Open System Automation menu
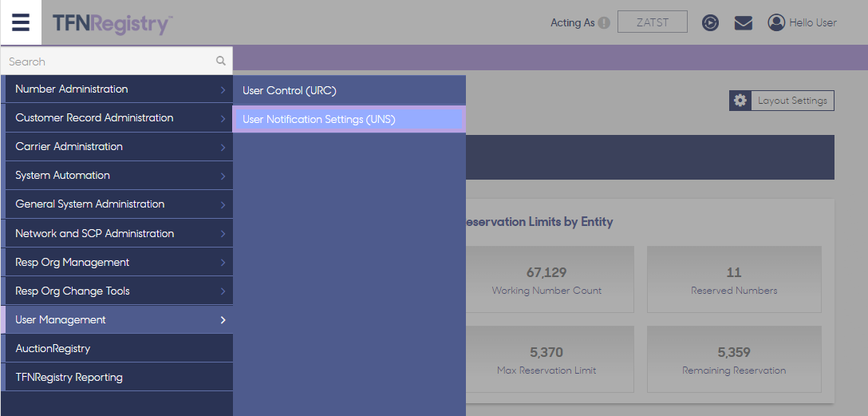 (116, 176)
